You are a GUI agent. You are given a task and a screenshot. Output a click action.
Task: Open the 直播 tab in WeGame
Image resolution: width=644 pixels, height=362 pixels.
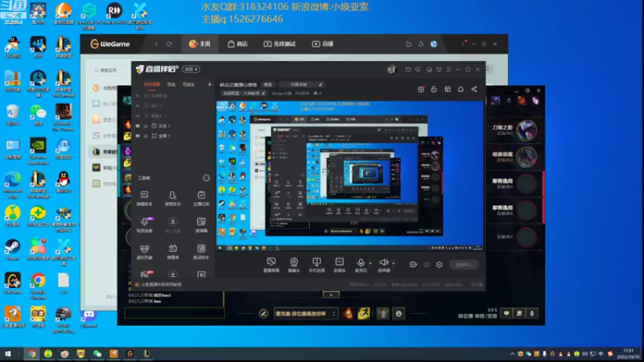coord(323,44)
